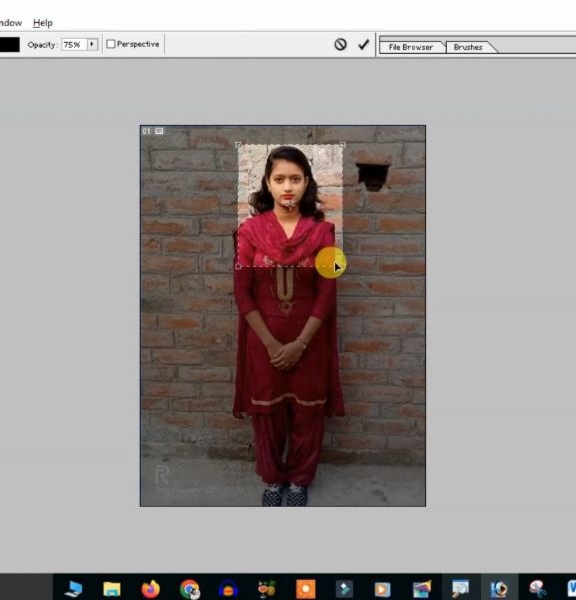Switch to the Brushes tab
The height and width of the screenshot is (600, 576).
point(468,47)
